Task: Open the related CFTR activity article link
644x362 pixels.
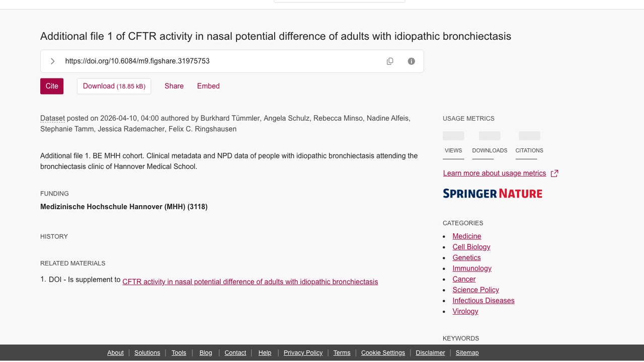Action: coord(250,282)
